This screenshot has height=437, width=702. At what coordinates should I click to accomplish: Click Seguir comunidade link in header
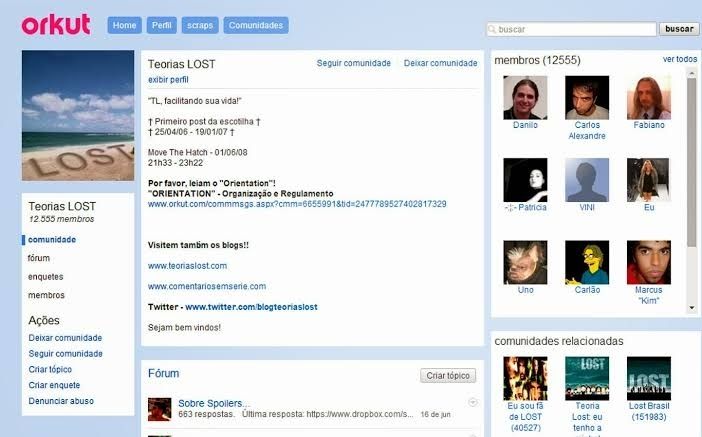tap(354, 63)
